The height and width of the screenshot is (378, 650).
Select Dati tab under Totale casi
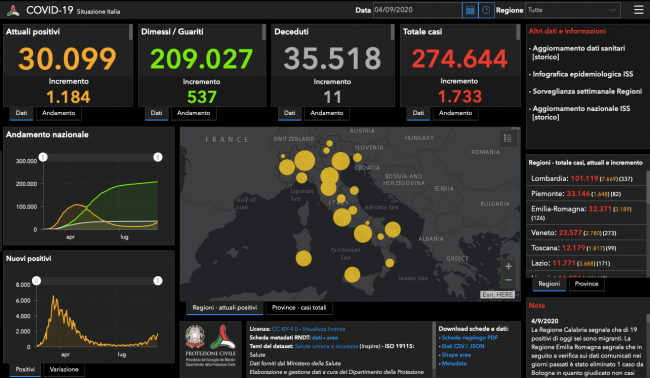[x=418, y=113]
